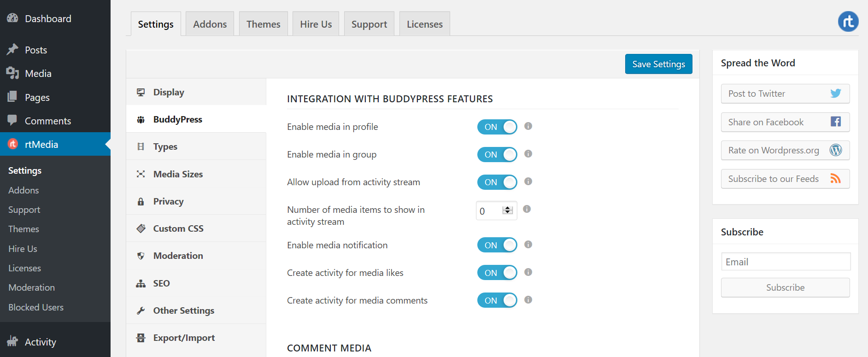Click info icon for media likes activity
The height and width of the screenshot is (357, 868).
pos(528,272)
